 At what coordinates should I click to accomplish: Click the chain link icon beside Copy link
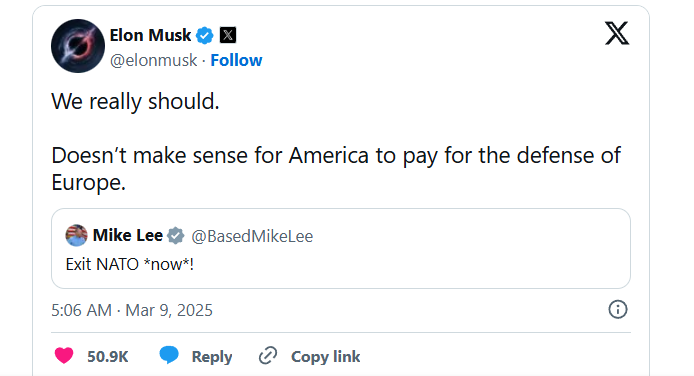coord(268,356)
